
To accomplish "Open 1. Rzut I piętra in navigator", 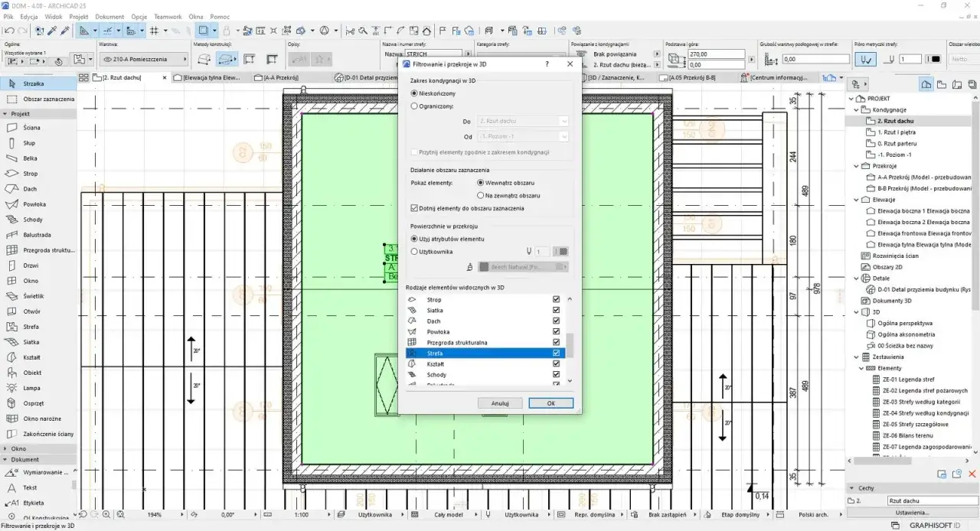I will click(896, 132).
